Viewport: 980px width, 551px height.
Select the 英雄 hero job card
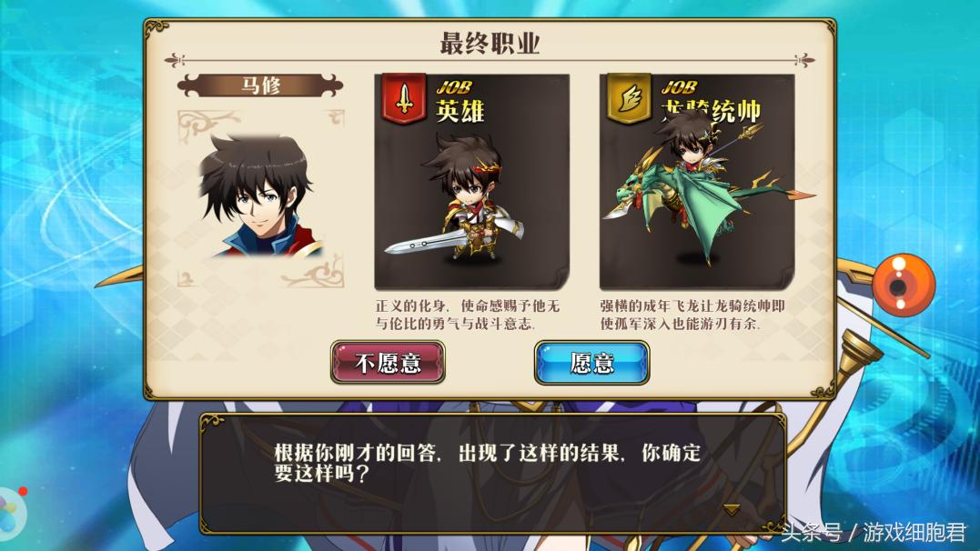tap(472, 181)
